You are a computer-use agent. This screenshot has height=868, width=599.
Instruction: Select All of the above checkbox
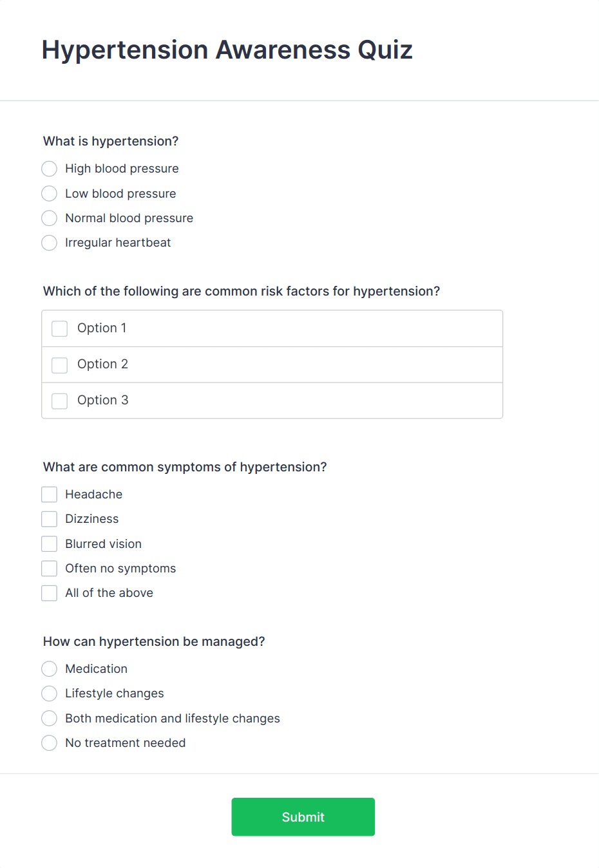pos(50,593)
